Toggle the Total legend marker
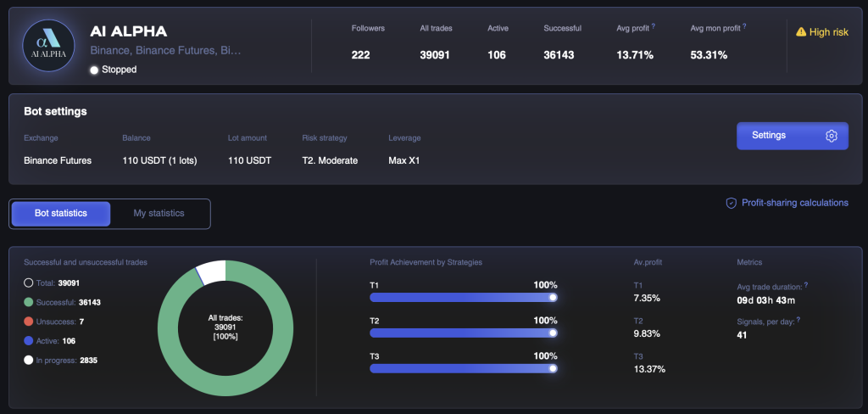The image size is (868, 414). tap(28, 283)
